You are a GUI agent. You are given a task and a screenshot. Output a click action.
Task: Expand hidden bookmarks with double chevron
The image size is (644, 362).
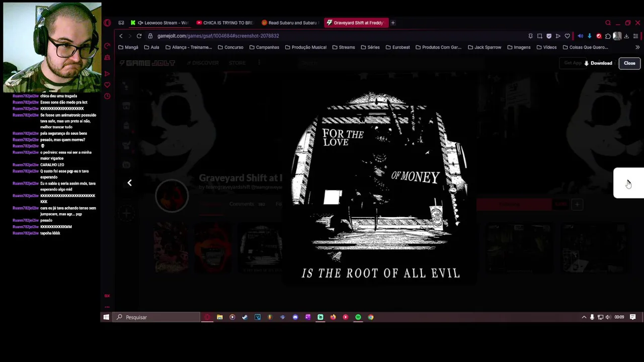click(x=637, y=47)
